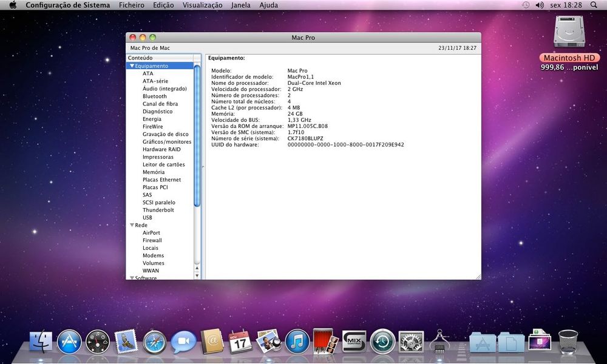Click the Time Machine menu bar icon
This screenshot has height=364, width=607.
(x=526, y=5)
